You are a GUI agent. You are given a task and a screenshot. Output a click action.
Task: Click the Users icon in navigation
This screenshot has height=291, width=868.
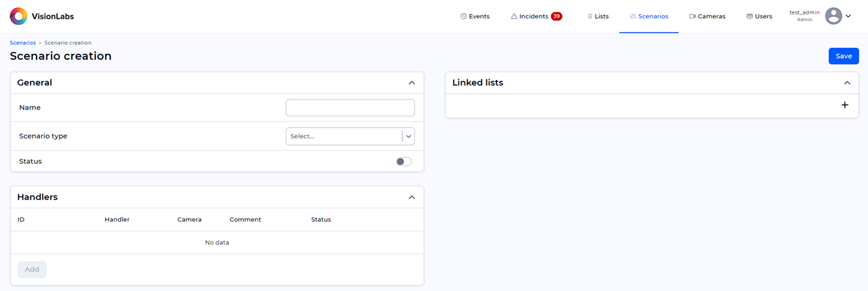click(750, 16)
